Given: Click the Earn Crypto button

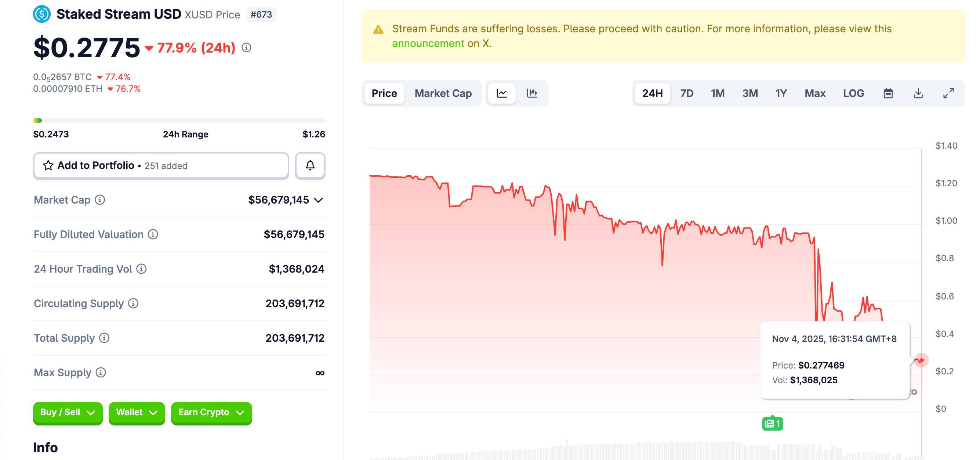Looking at the screenshot, I should [211, 413].
